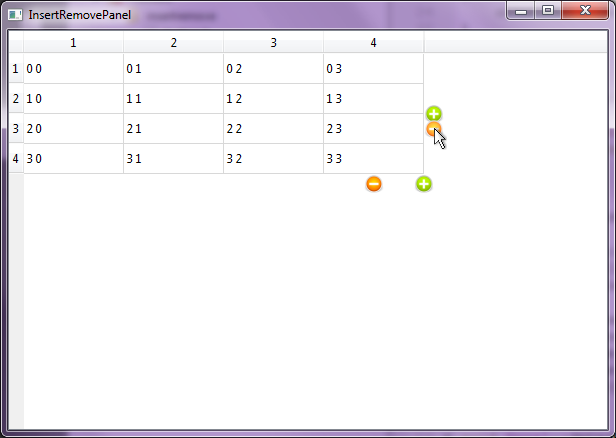Click cell containing "2 2"
This screenshot has width=616, height=438.
click(x=273, y=128)
